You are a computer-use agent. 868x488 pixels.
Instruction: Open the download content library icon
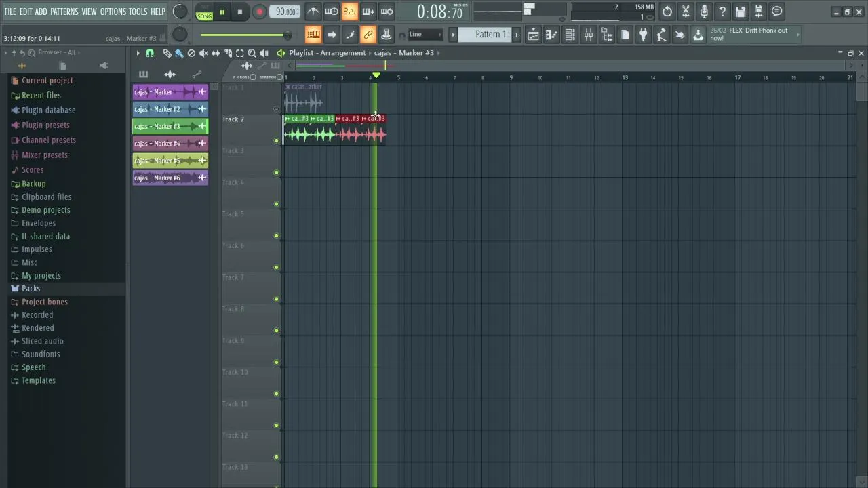698,35
